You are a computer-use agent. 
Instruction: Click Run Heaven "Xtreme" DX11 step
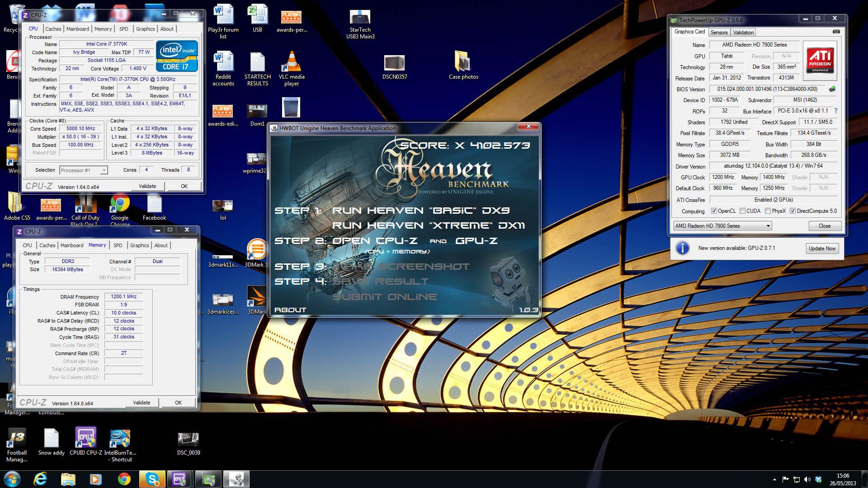tap(429, 225)
